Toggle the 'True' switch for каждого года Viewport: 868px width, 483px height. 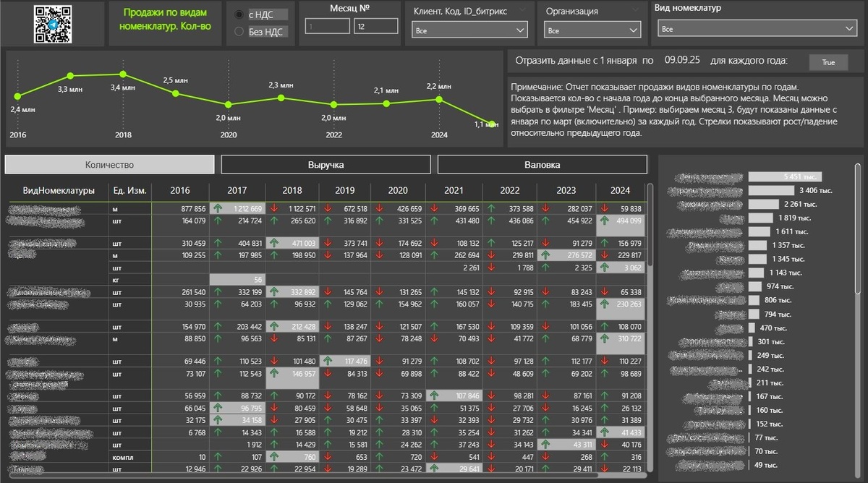[x=829, y=62]
